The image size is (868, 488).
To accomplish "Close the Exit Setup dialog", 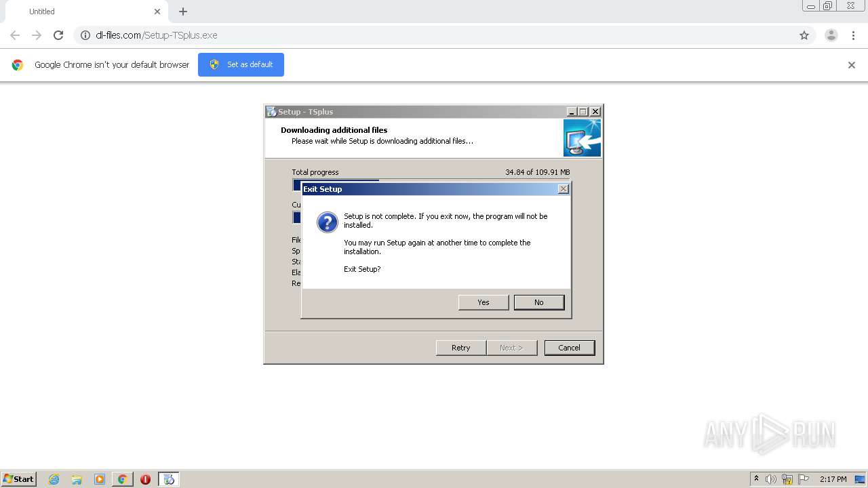I will pyautogui.click(x=564, y=189).
